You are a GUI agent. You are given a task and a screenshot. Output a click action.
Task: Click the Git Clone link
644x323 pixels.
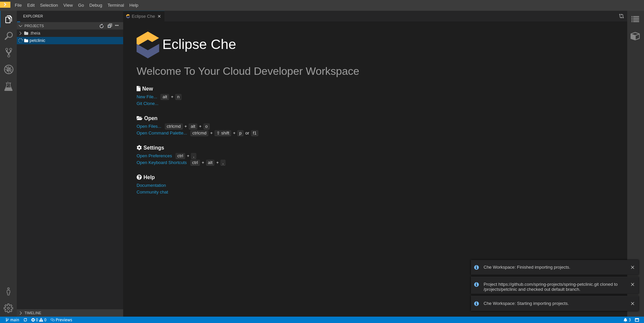click(147, 104)
